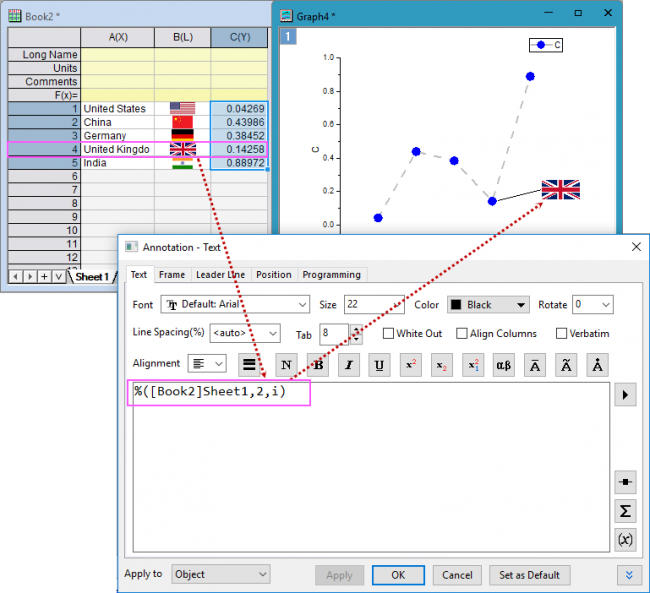Apply subscript formatting
The image size is (650, 593).
(441, 365)
